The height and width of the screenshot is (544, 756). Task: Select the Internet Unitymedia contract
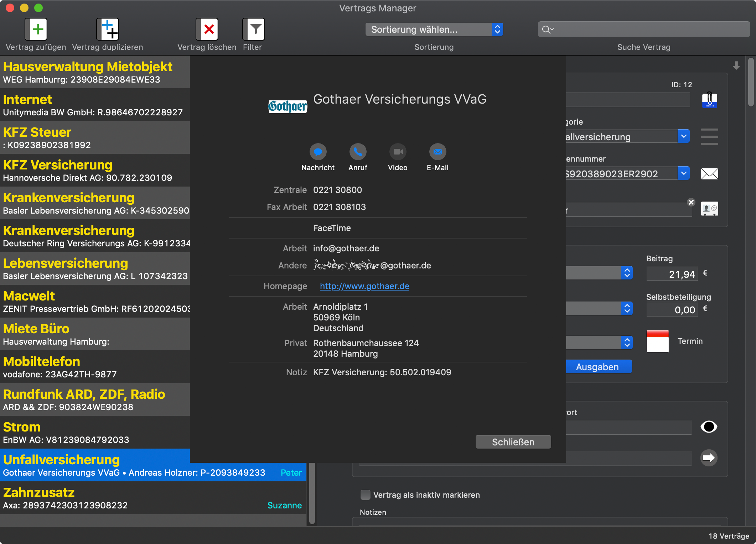click(95, 105)
